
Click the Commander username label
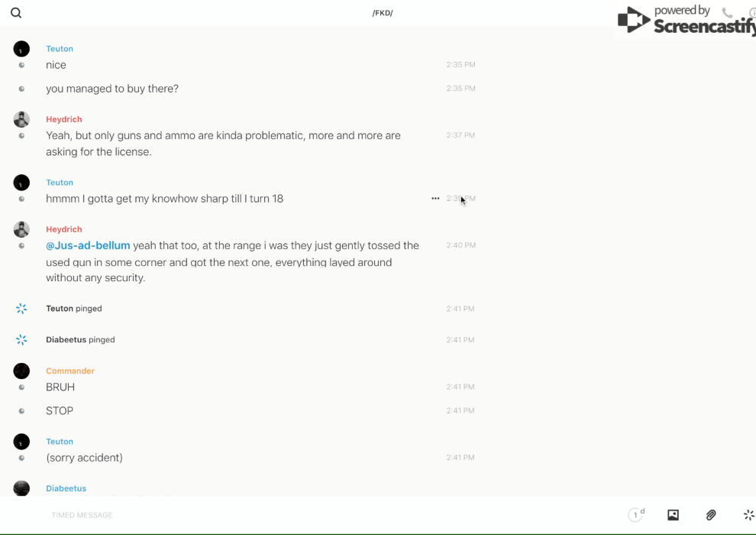70,371
